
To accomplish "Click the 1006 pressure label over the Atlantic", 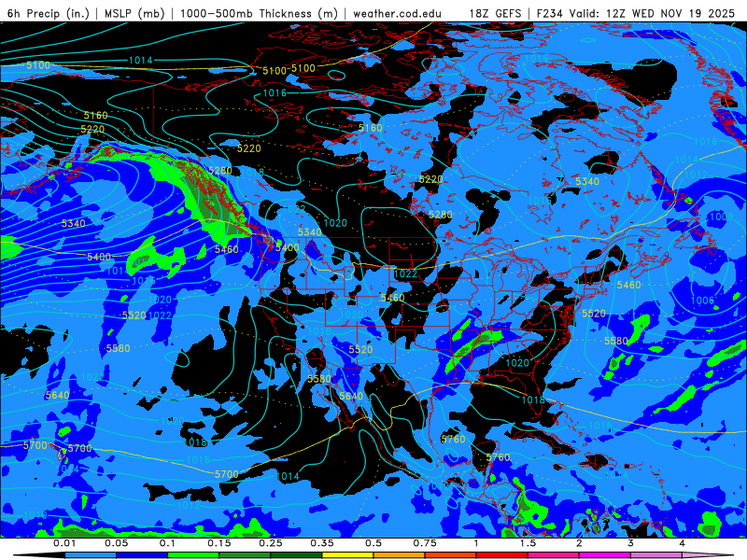I will (702, 301).
